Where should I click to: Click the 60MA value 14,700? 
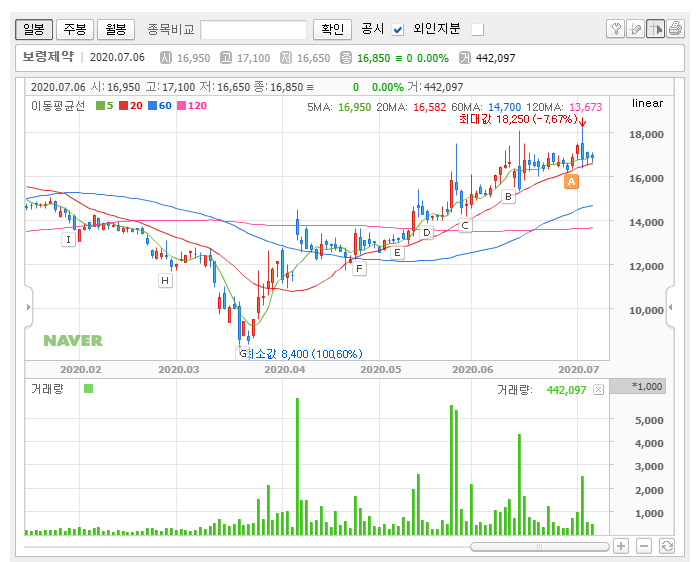[x=504, y=107]
